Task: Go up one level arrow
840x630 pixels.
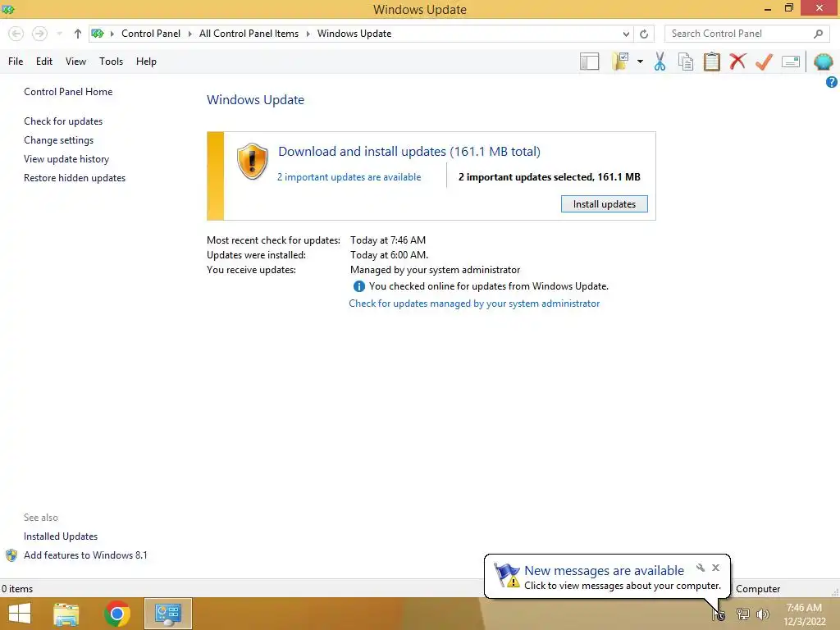Action: (78, 34)
